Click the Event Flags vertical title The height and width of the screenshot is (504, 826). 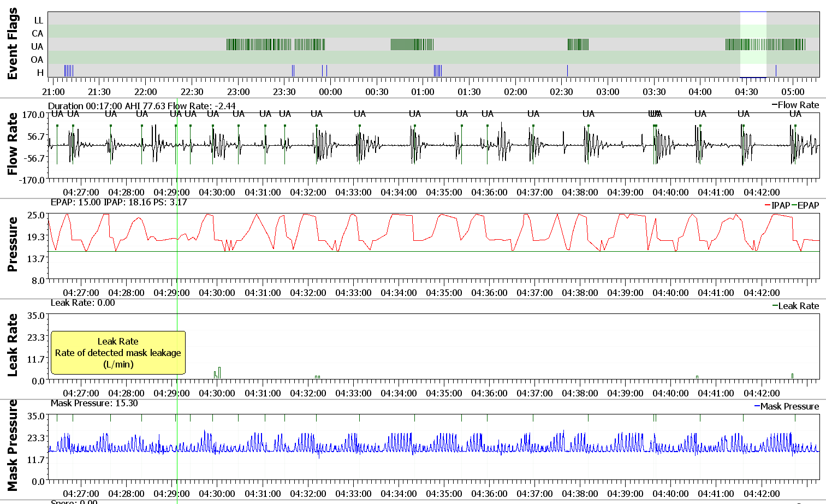click(12, 44)
